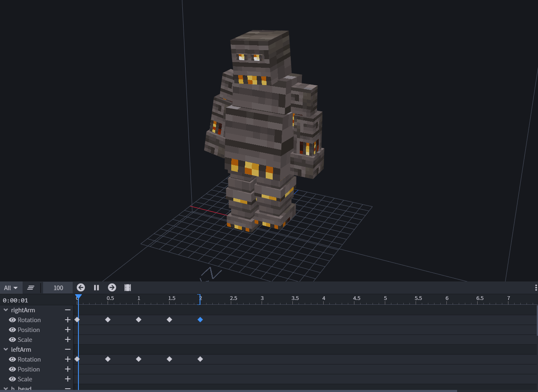This screenshot has width=538, height=392.
Task: Click the timeline speed field showing 100
Action: click(x=58, y=288)
